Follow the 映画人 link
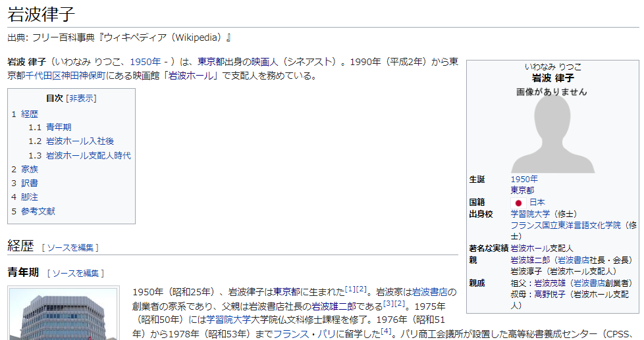Viewport: 644px width, 340px height. point(265,62)
